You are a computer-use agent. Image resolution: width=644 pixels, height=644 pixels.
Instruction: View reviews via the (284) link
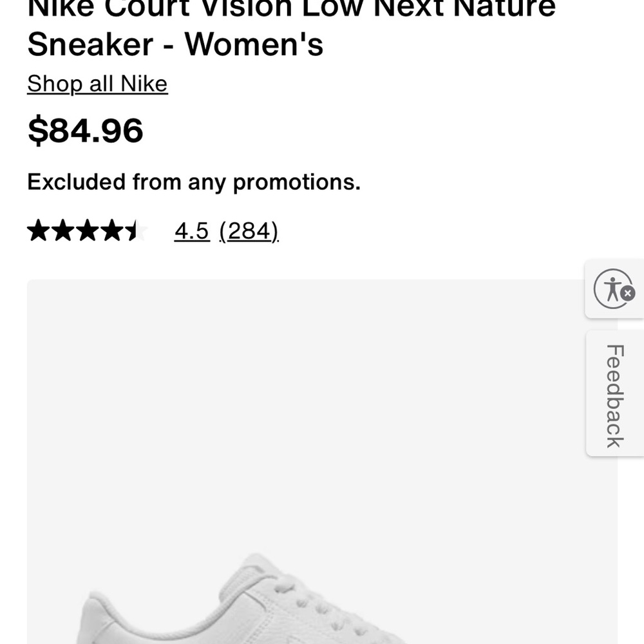[250, 231]
